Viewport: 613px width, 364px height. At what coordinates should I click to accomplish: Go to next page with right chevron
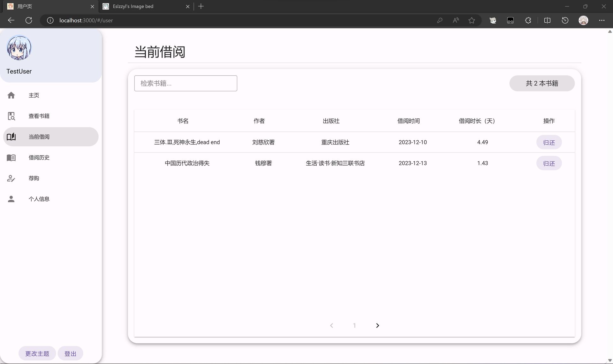377,325
